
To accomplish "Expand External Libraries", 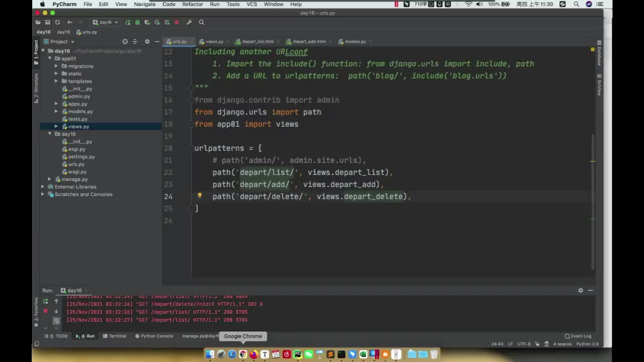I will [43, 187].
